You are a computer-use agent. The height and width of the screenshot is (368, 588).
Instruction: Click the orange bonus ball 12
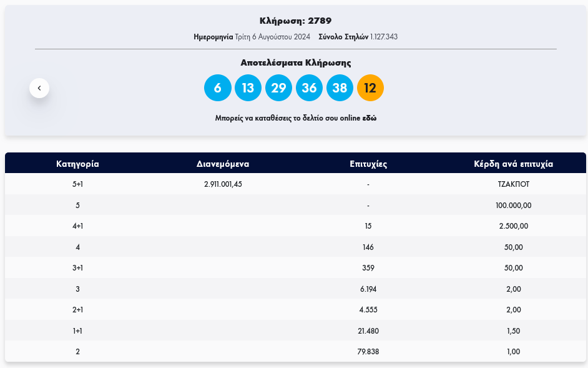(x=370, y=88)
